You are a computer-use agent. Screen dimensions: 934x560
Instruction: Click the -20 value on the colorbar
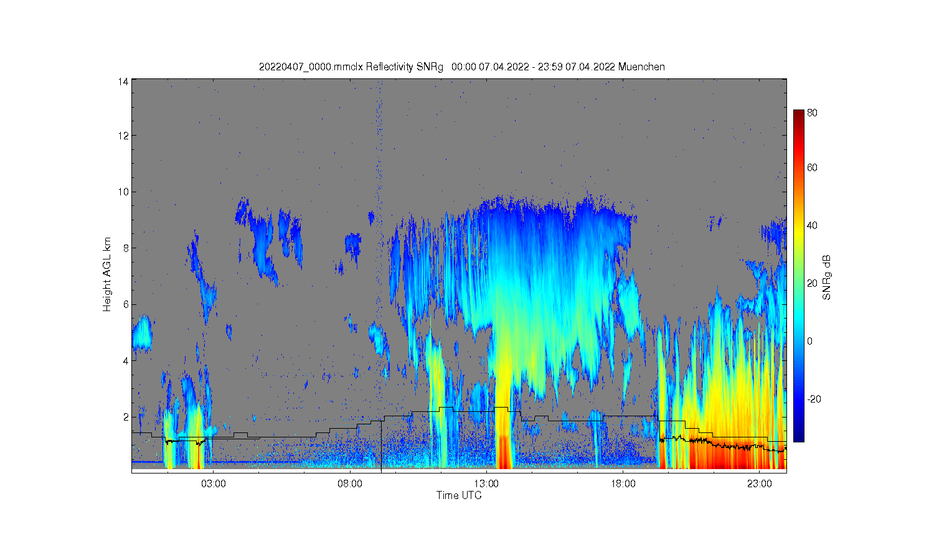(x=814, y=399)
